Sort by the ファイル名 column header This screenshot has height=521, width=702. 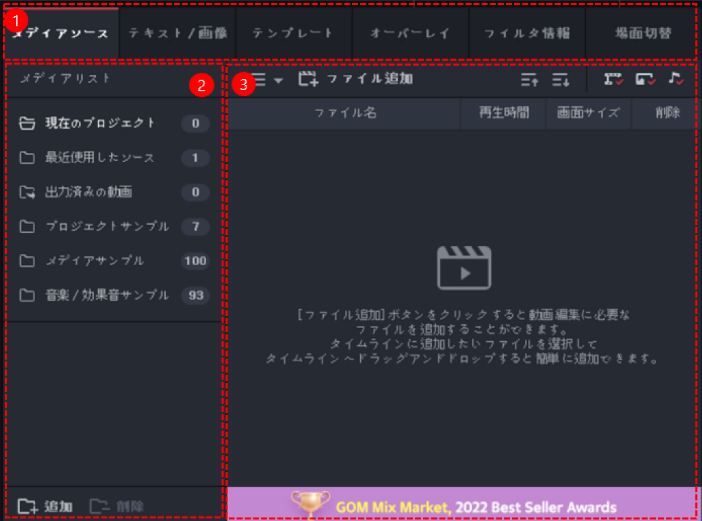coord(345,113)
